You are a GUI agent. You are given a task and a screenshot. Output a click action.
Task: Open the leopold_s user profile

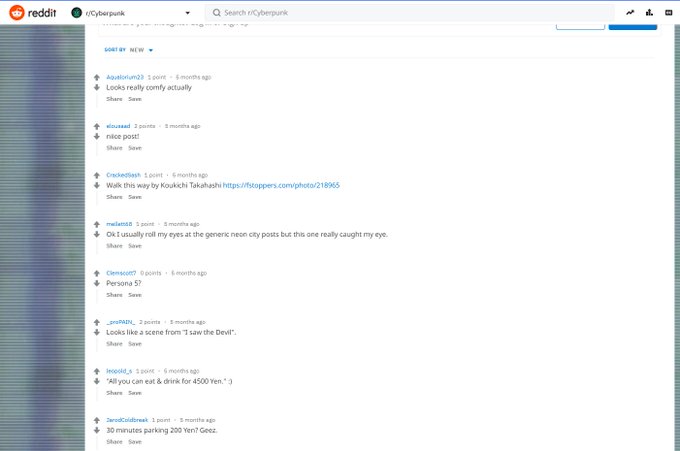pyautogui.click(x=119, y=371)
